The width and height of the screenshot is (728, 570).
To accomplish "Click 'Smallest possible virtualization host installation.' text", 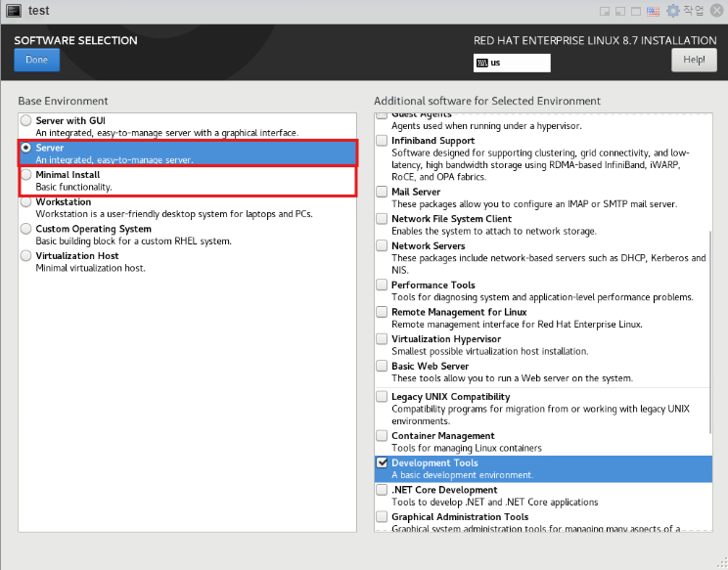I will point(490,351).
